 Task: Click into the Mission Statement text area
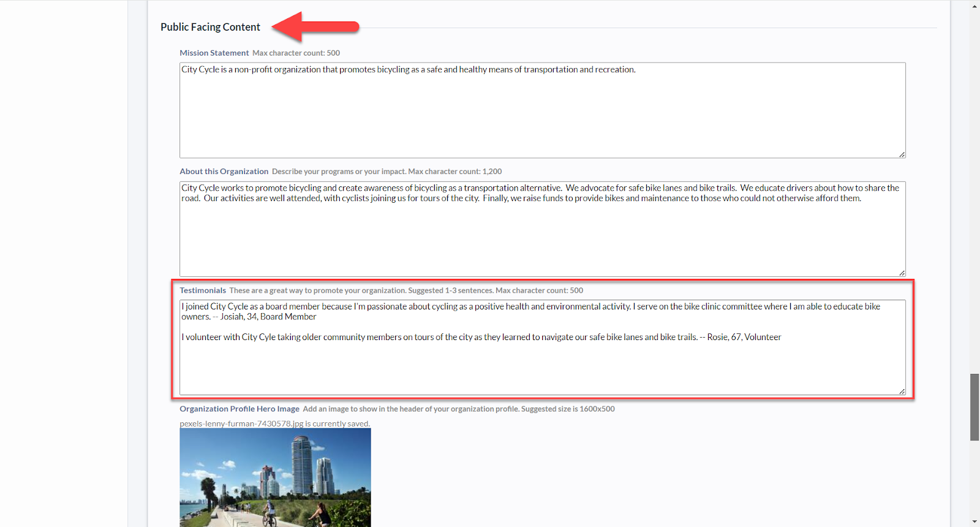(542, 110)
